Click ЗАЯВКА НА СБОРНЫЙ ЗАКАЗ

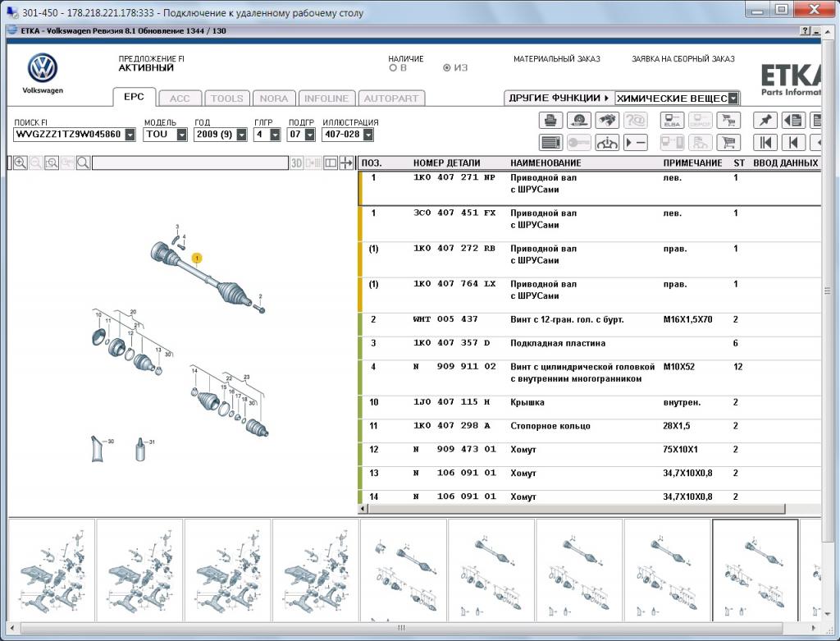coord(683,59)
